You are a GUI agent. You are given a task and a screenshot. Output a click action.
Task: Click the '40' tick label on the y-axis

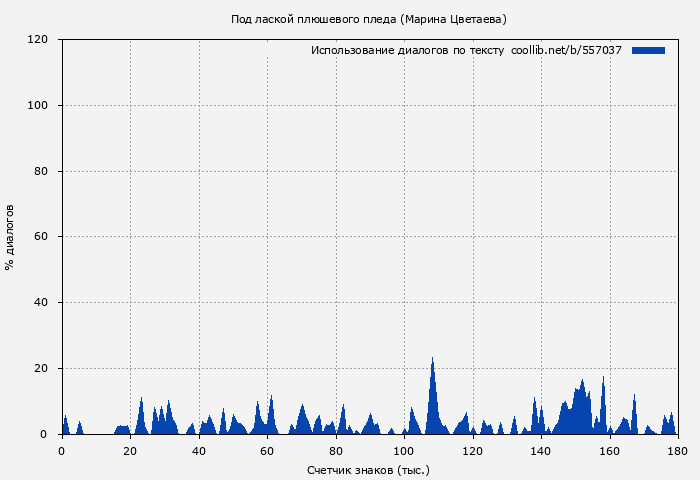tap(42, 303)
